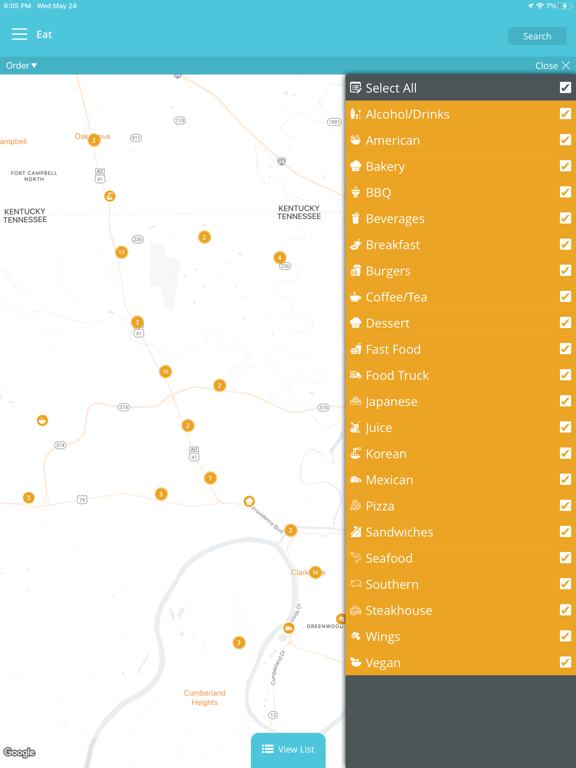Click the American category icon
This screenshot has height=768, width=576.
pyautogui.click(x=356, y=140)
